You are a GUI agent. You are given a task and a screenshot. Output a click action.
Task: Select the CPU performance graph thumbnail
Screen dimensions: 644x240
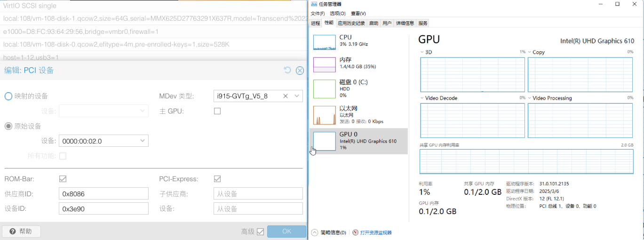tap(325, 42)
